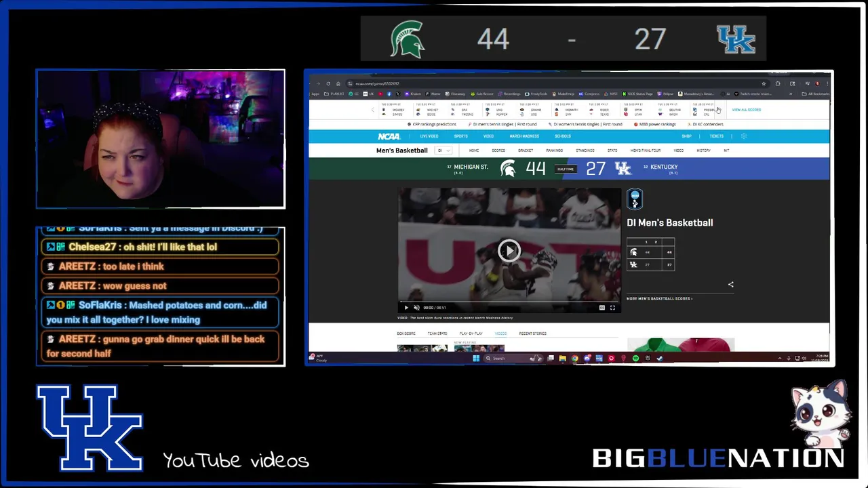
Task: Open the All Bookmarks folder
Action: click(x=816, y=94)
